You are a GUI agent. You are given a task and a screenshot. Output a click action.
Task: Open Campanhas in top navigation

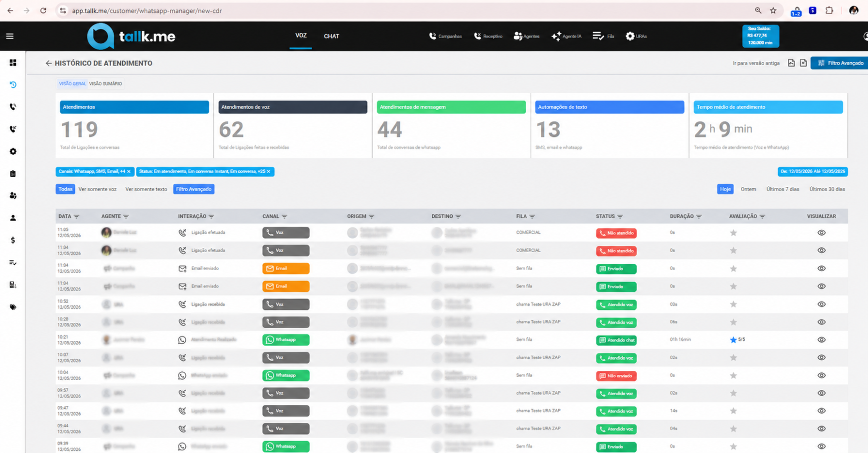[x=445, y=36]
